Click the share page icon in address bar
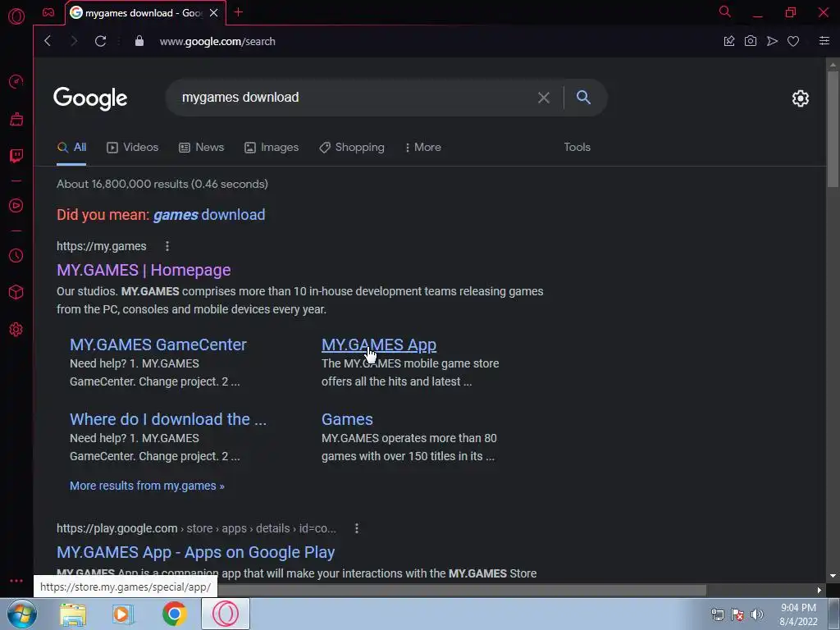The width and height of the screenshot is (840, 630). coord(729,41)
